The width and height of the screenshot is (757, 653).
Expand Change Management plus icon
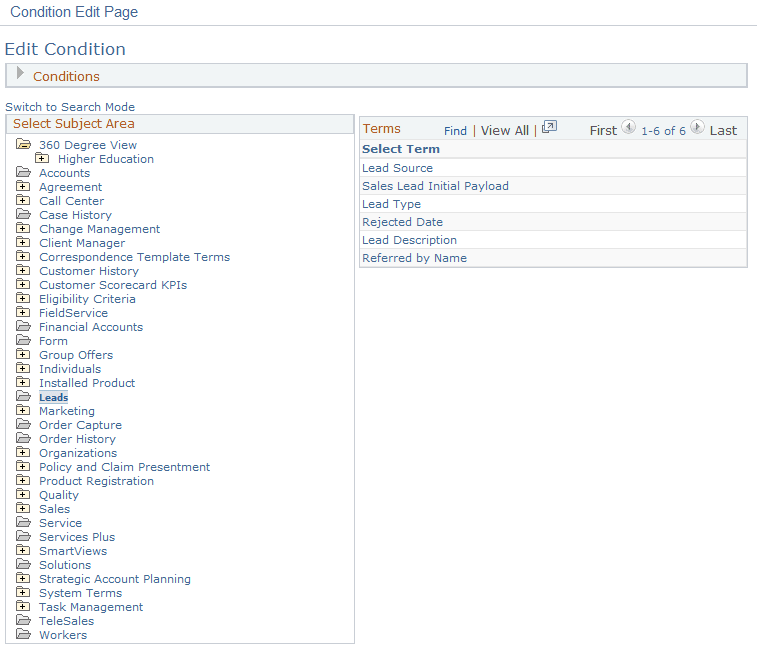point(23,228)
